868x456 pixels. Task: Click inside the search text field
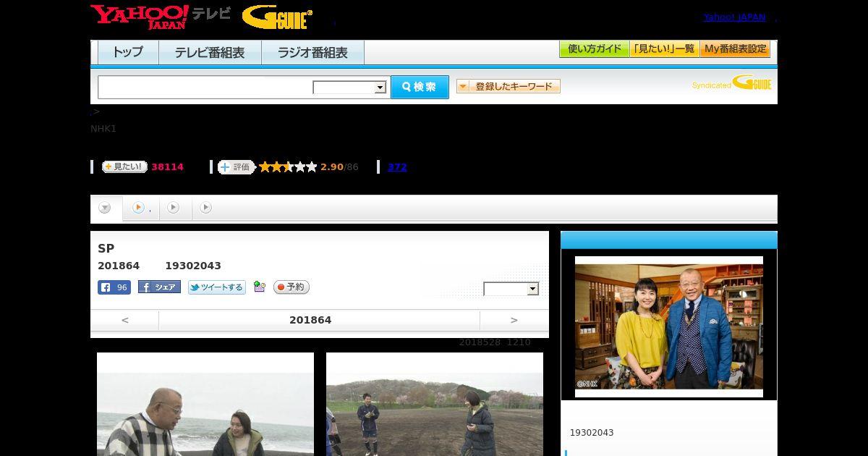click(x=205, y=87)
